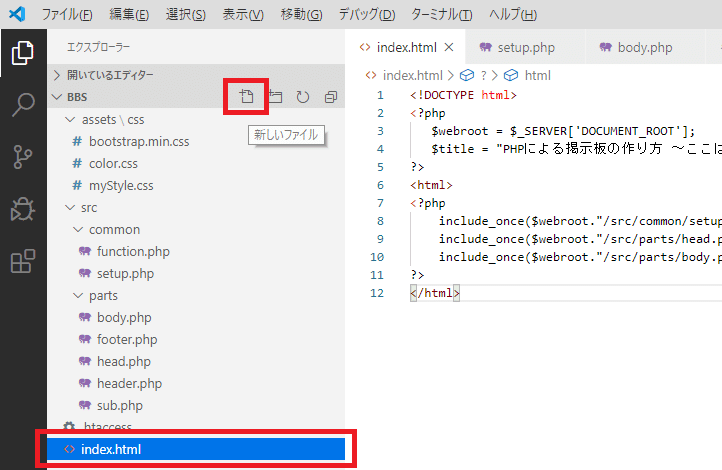This screenshot has height=470, width=722.
Task: Collapse the BBS root folder
Action: coord(57,97)
